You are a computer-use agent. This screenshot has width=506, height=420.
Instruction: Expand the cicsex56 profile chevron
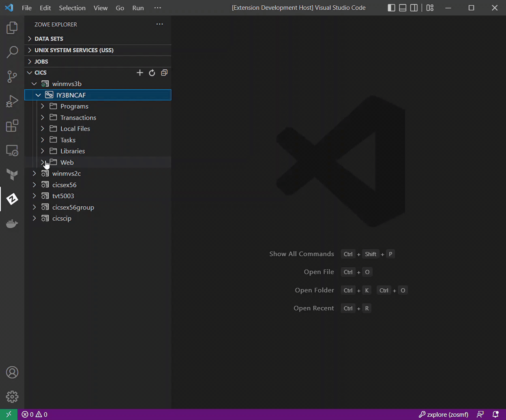tap(34, 185)
